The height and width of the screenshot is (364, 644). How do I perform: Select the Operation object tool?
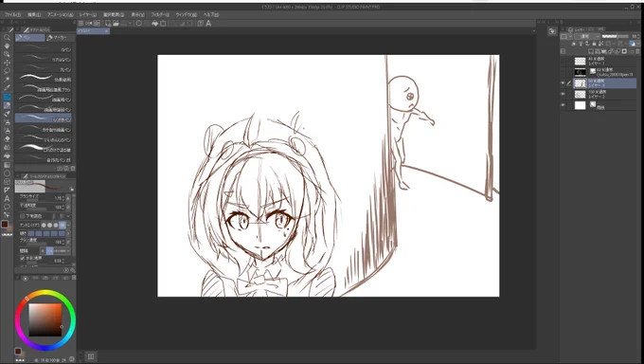pos(7,54)
